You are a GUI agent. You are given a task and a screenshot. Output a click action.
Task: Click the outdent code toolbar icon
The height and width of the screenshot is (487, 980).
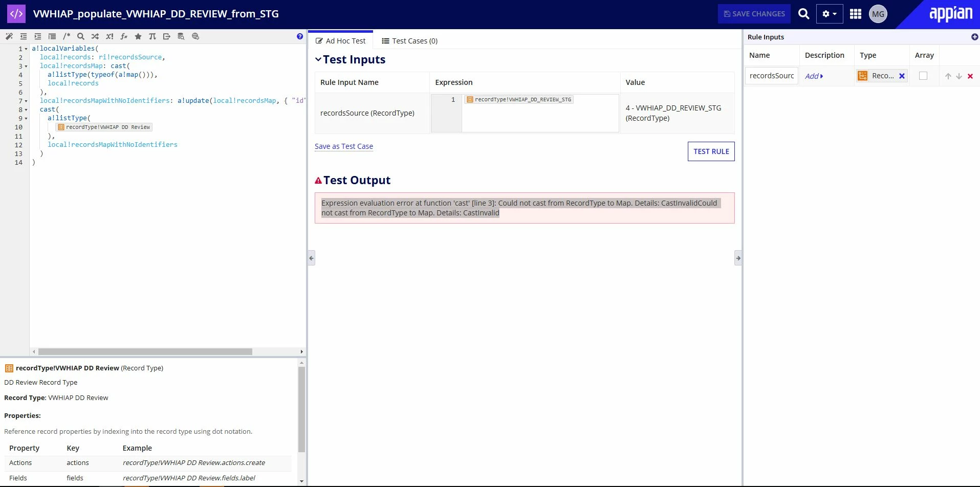[24, 36]
